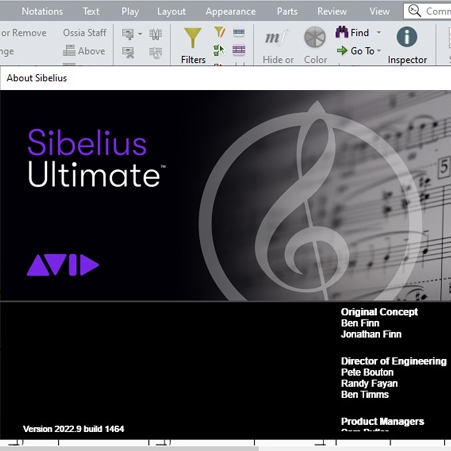The width and height of the screenshot is (451, 451).
Task: Click the green checkbox select icon
Action: [x=219, y=50]
